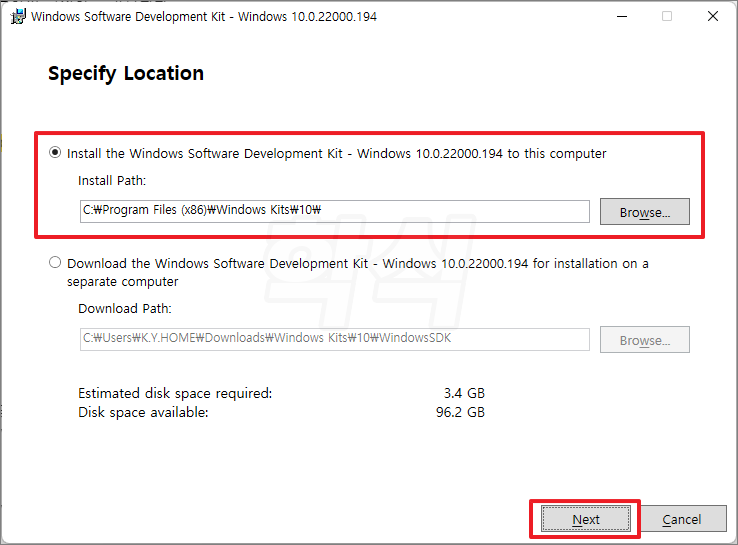Cancel the SDK installation
The width and height of the screenshot is (738, 545).
click(x=682, y=519)
